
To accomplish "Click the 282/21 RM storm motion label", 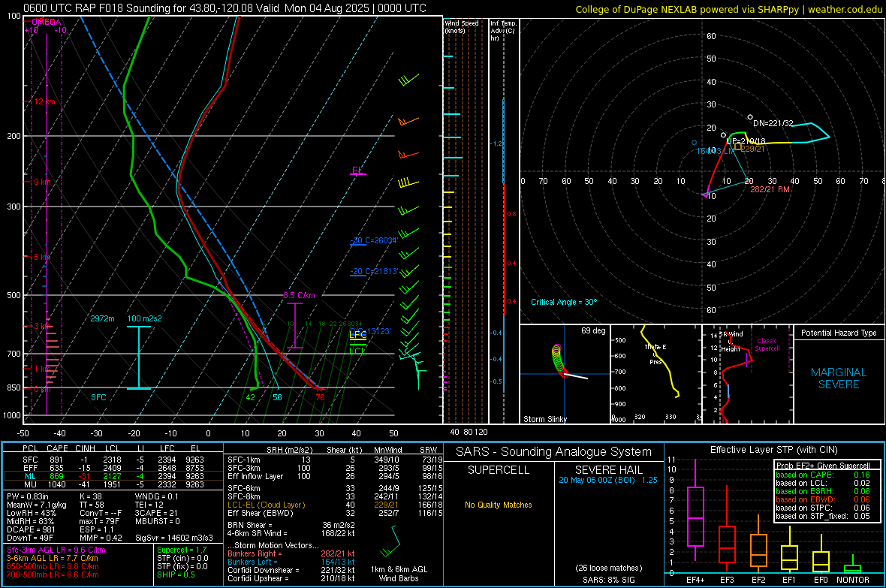I will pyautogui.click(x=770, y=189).
